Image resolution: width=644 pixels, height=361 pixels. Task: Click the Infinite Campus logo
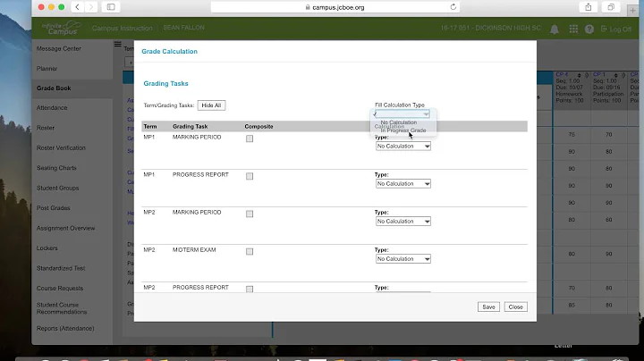61,28
